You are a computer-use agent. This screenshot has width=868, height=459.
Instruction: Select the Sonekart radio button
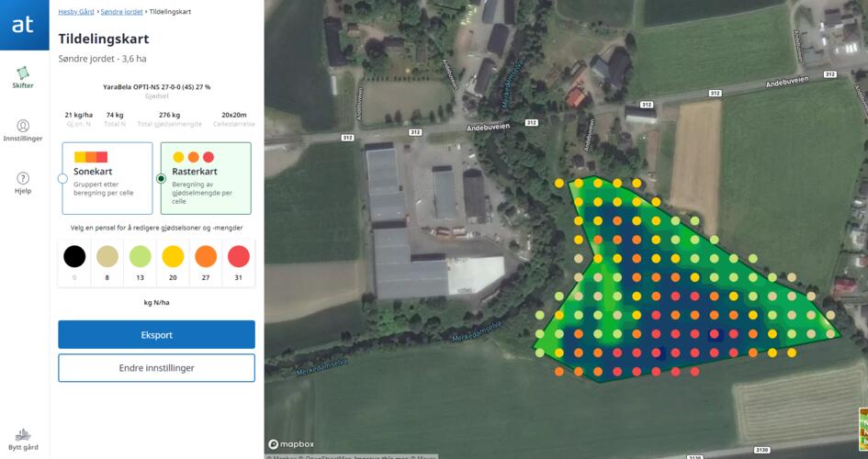point(62,178)
